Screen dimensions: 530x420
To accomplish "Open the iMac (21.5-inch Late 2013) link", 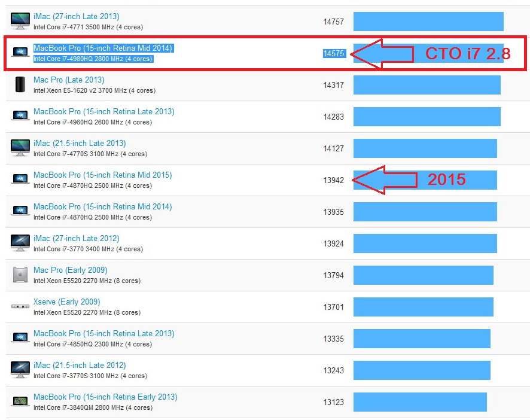I will tap(80, 144).
